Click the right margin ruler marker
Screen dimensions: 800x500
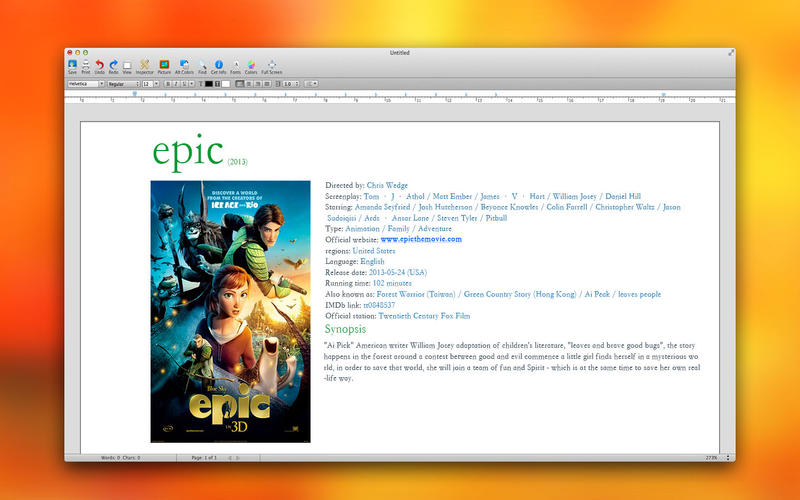663,94
